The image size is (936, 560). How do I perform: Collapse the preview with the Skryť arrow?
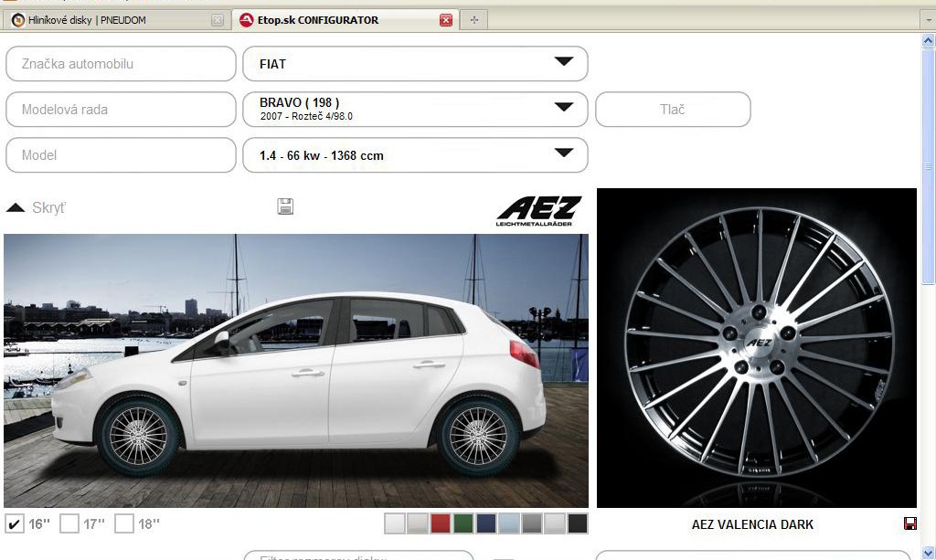pos(16,208)
